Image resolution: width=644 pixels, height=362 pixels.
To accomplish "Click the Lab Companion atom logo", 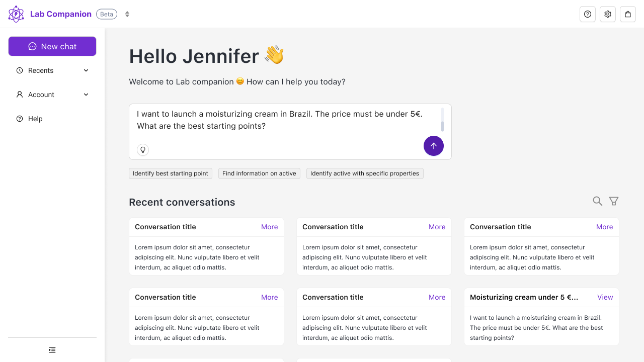I will tap(16, 14).
